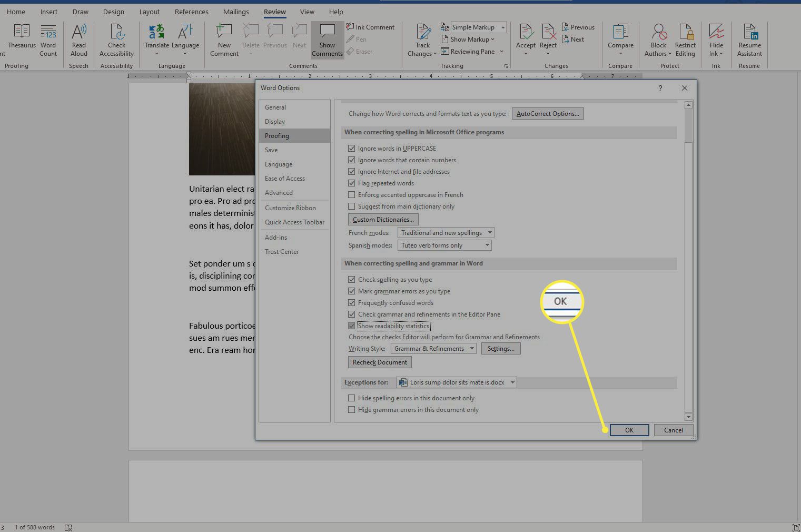
Task: Toggle Ignore Internet and file addresses
Action: 351,172
